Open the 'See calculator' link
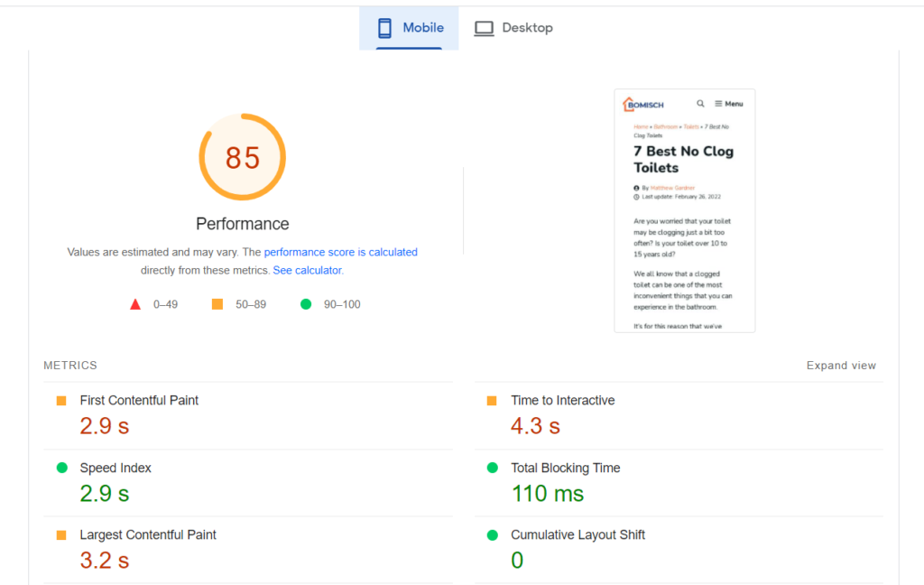Viewport: 924px width, 585px height. (307, 270)
